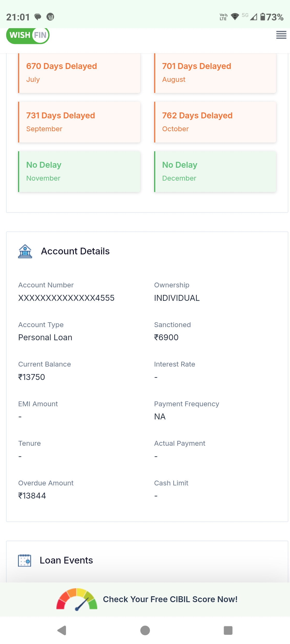
Task: Tap the masked account number ending 4555
Action: pos(66,298)
